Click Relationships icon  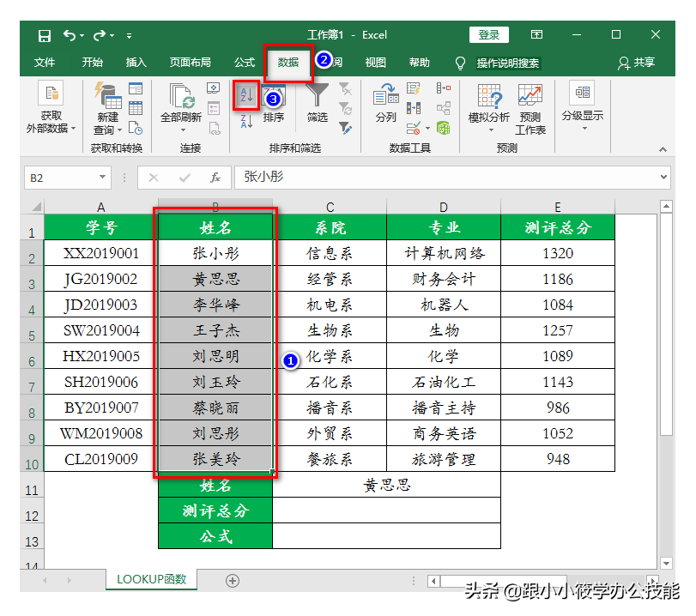point(444,108)
